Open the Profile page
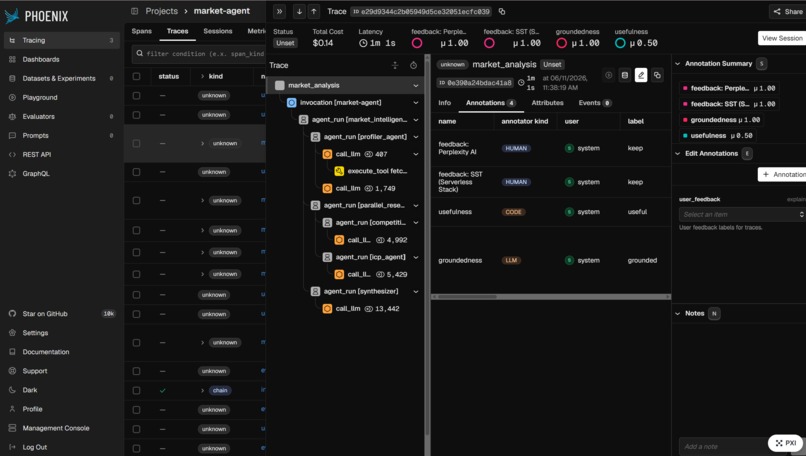 62,409
